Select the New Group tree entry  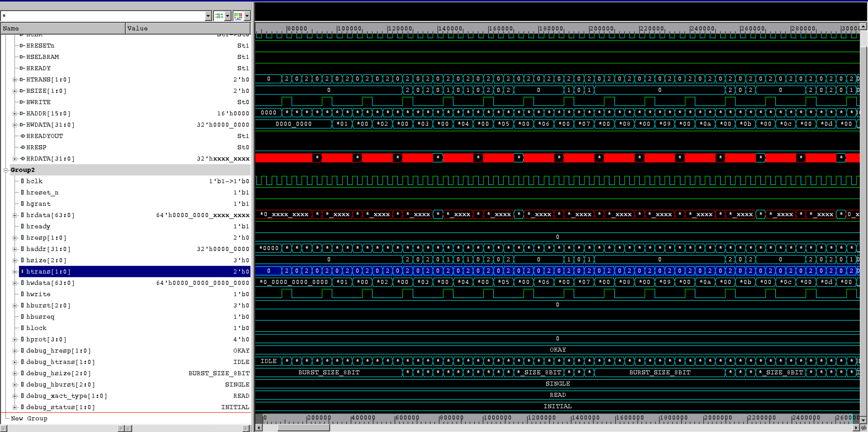coord(29,418)
